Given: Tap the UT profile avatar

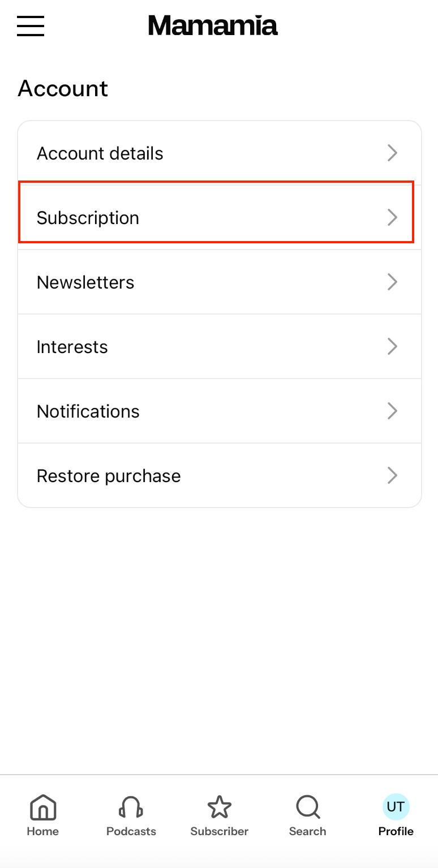Looking at the screenshot, I should point(396,806).
